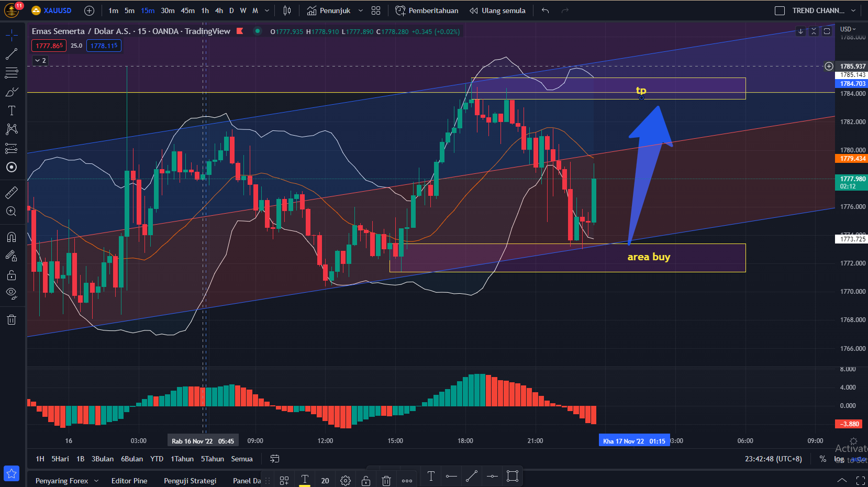
Task: Open the Penunjuk indicators dialog
Action: tap(329, 10)
